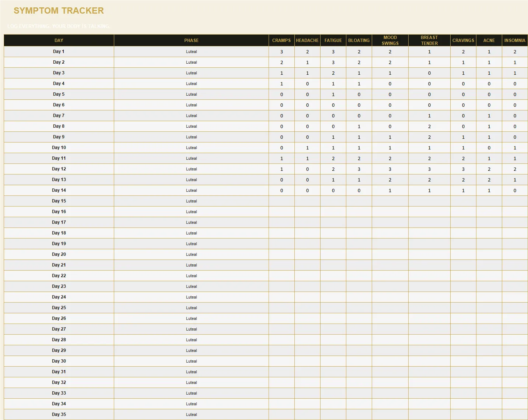This screenshot has width=528, height=420.
Task: Select empty Acne cell for Day 31
Action: point(489,372)
